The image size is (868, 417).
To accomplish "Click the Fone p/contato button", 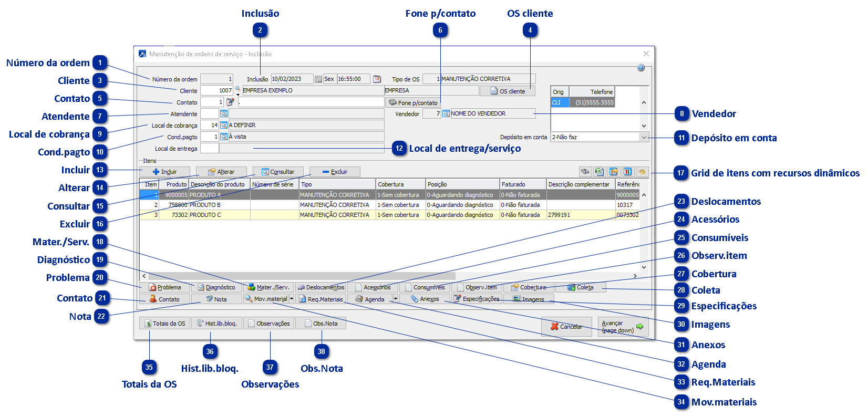I will click(x=413, y=102).
